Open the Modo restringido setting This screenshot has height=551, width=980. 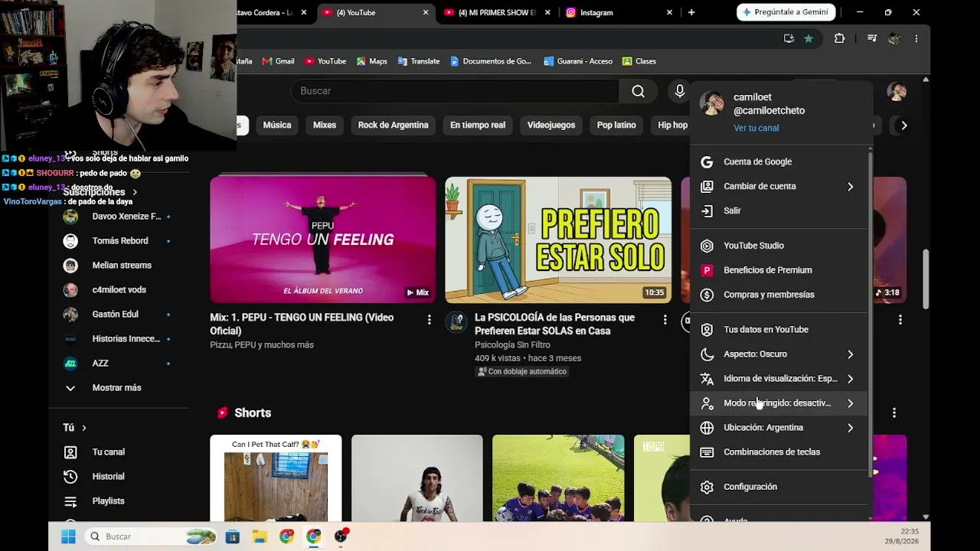(779, 403)
